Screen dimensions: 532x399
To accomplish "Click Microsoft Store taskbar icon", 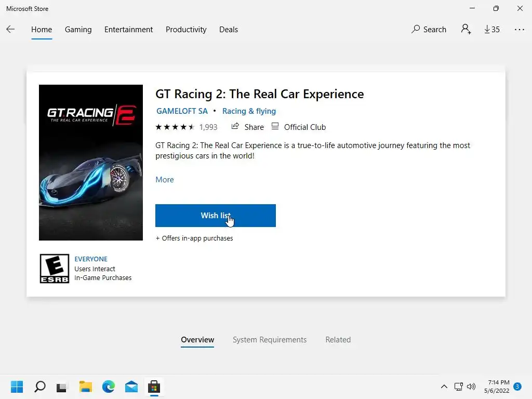I will (154, 387).
